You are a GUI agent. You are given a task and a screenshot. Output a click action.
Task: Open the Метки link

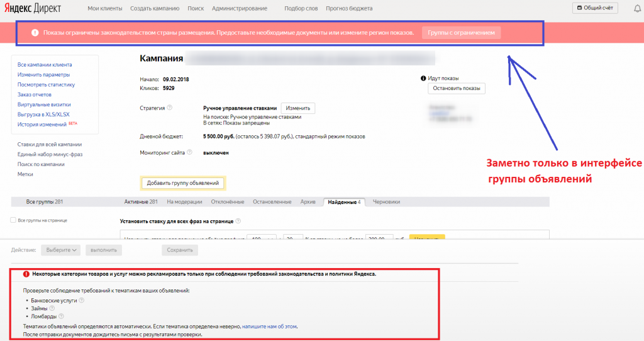[25, 174]
